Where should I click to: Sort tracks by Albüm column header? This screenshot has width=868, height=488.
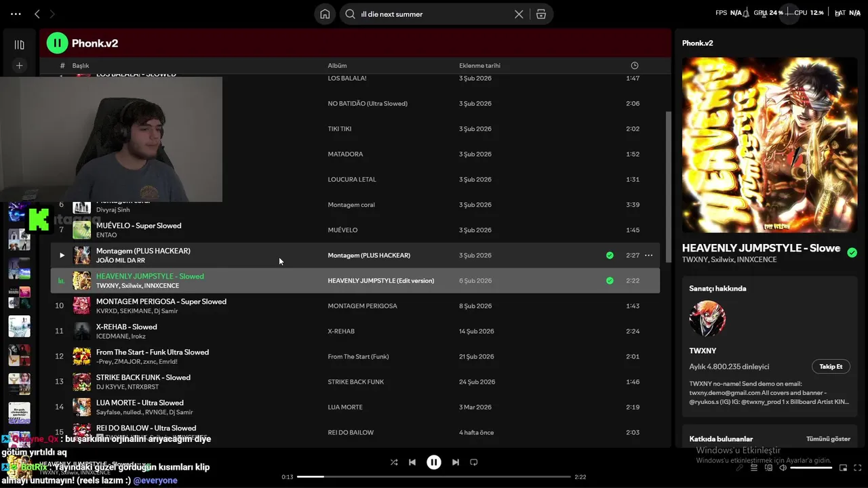point(337,66)
